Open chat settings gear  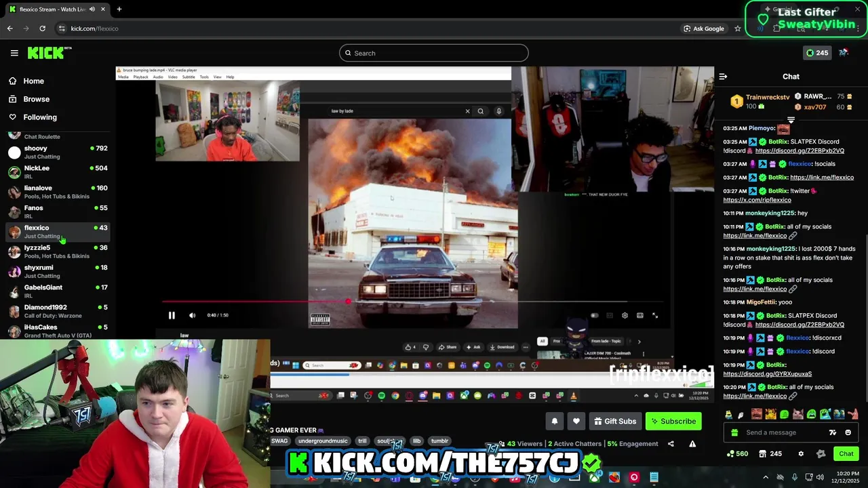[x=801, y=453]
